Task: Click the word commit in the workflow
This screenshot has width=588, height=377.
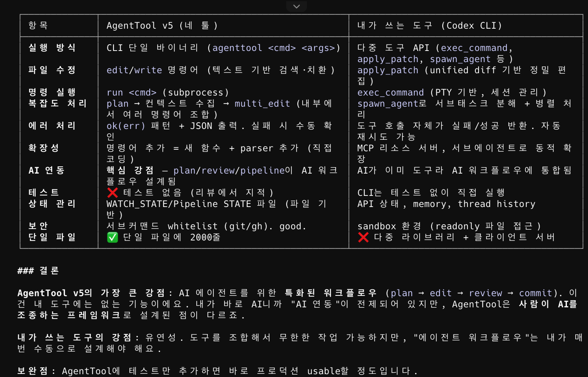Action: [535, 293]
